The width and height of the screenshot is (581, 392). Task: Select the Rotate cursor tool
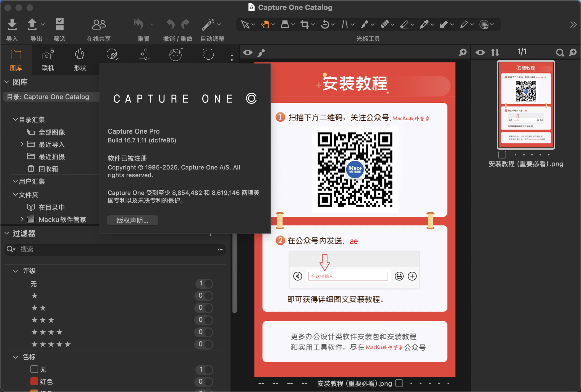pyautogui.click(x=325, y=25)
